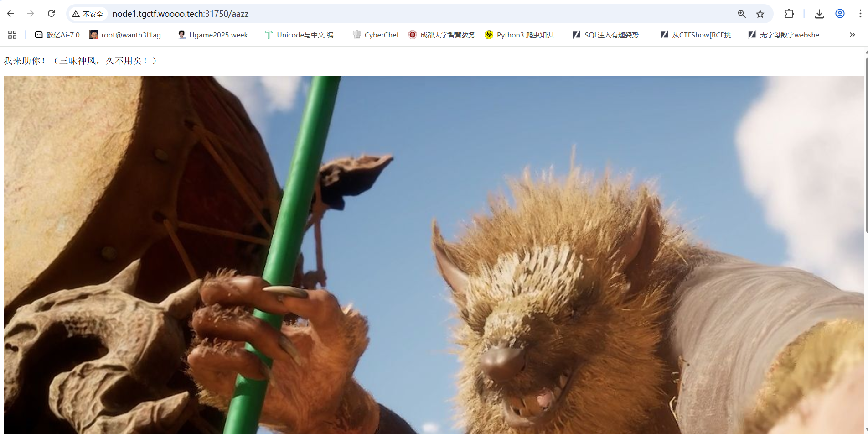Image resolution: width=868 pixels, height=434 pixels.
Task: Reload the current page
Action: (51, 14)
